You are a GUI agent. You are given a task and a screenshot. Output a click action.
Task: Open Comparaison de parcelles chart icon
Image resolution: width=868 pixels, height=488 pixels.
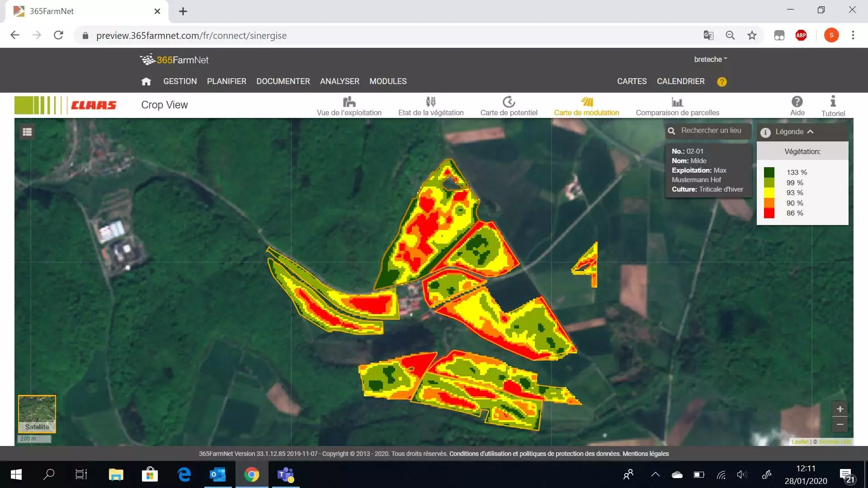point(677,102)
